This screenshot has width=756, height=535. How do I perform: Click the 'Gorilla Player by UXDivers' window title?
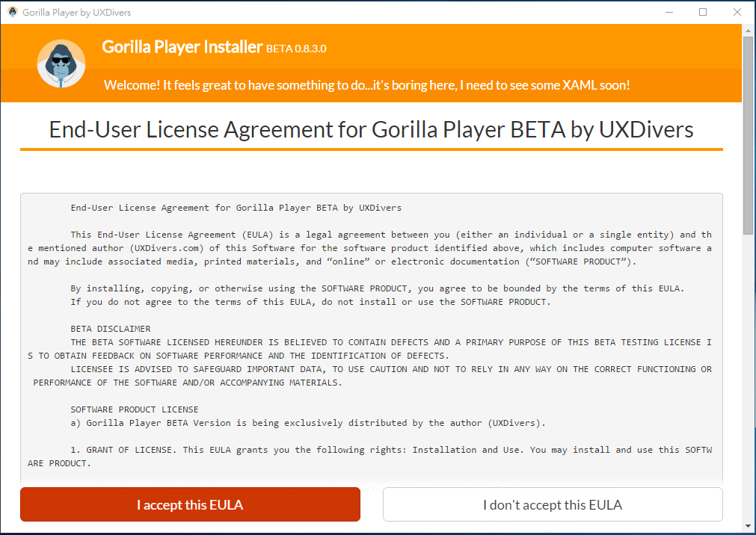point(77,13)
